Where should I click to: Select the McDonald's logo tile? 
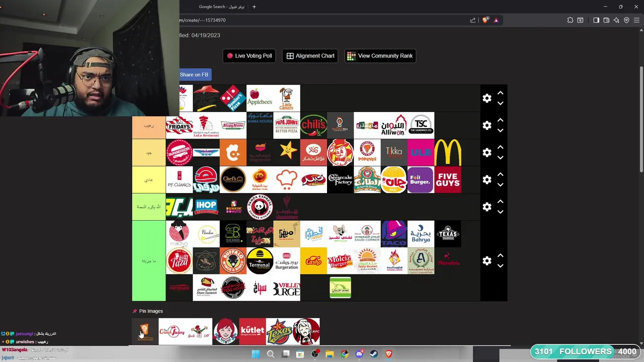448,152
